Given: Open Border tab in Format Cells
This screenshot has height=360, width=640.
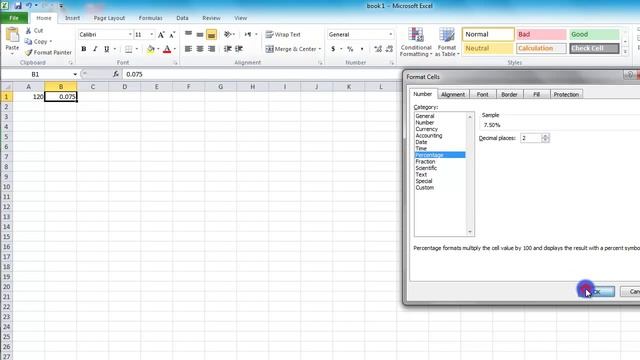Looking at the screenshot, I should click(x=509, y=94).
